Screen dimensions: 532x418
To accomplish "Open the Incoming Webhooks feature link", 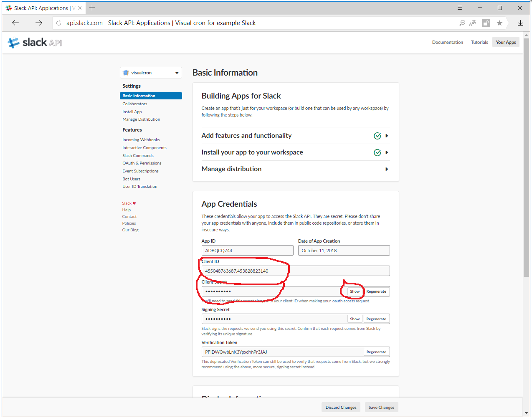I will 141,139.
